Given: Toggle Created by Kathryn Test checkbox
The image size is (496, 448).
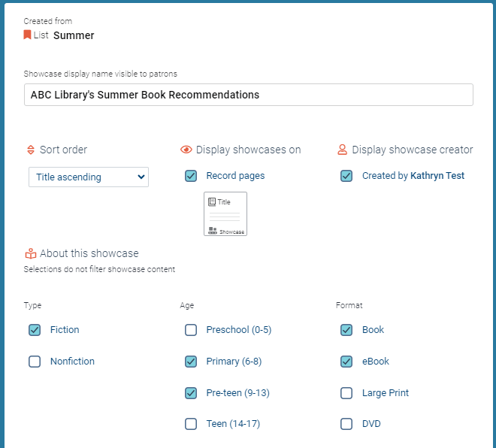Looking at the screenshot, I should (x=346, y=176).
